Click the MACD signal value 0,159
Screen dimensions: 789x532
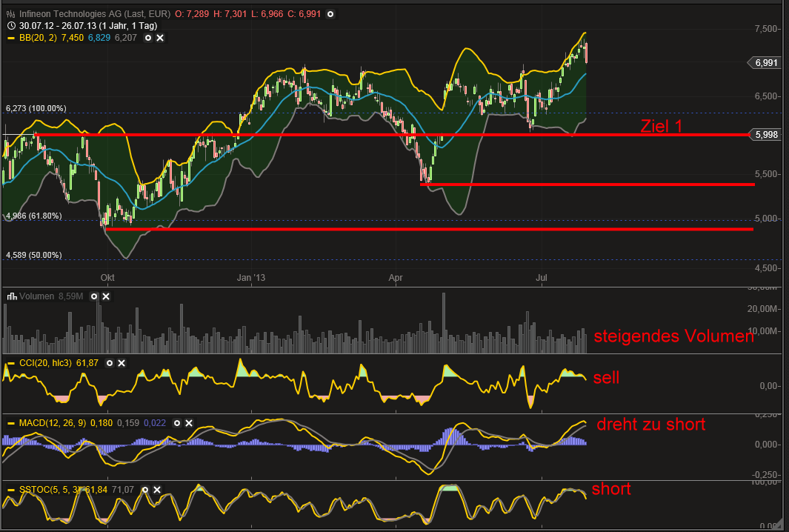click(128, 423)
